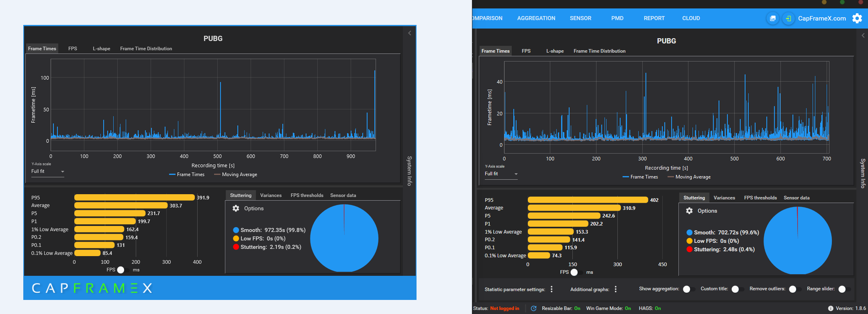Open Statistic parameter settings three-dot menu

551,289
